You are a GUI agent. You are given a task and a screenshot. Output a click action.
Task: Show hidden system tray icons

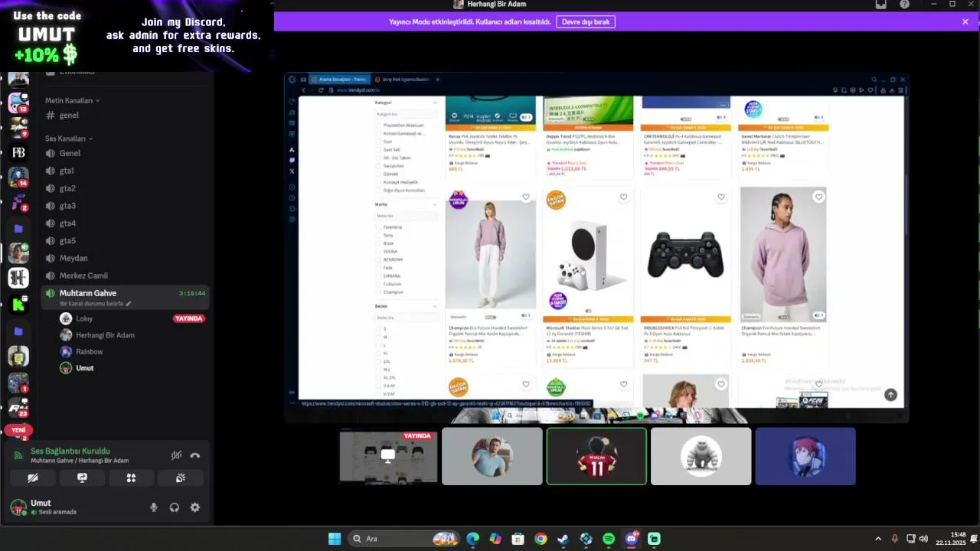(878, 539)
